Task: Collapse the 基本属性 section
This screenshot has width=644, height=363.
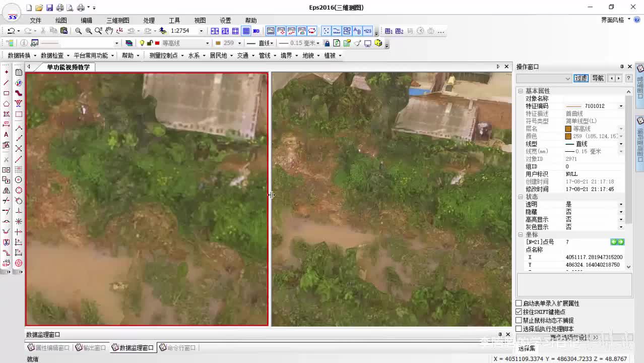Action: tap(521, 91)
